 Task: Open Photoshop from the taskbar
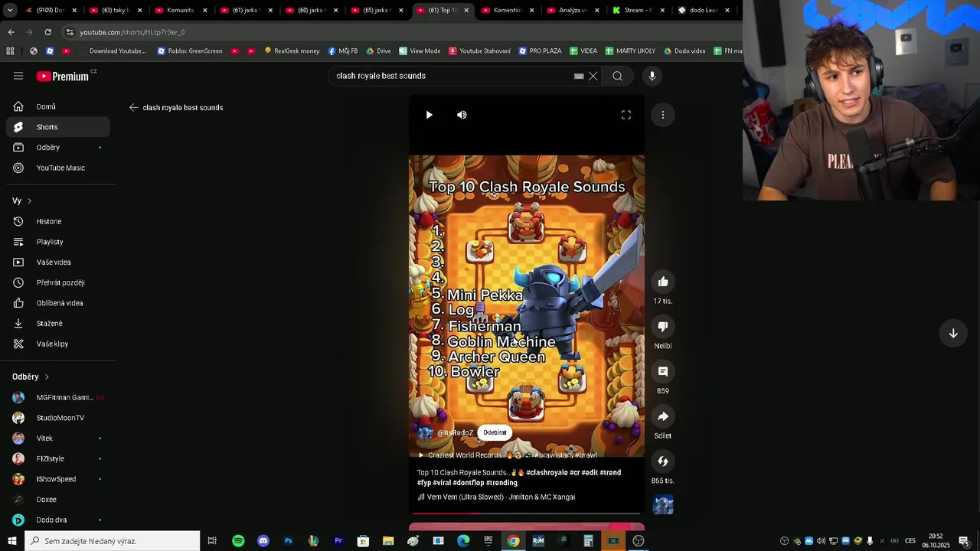(288, 541)
